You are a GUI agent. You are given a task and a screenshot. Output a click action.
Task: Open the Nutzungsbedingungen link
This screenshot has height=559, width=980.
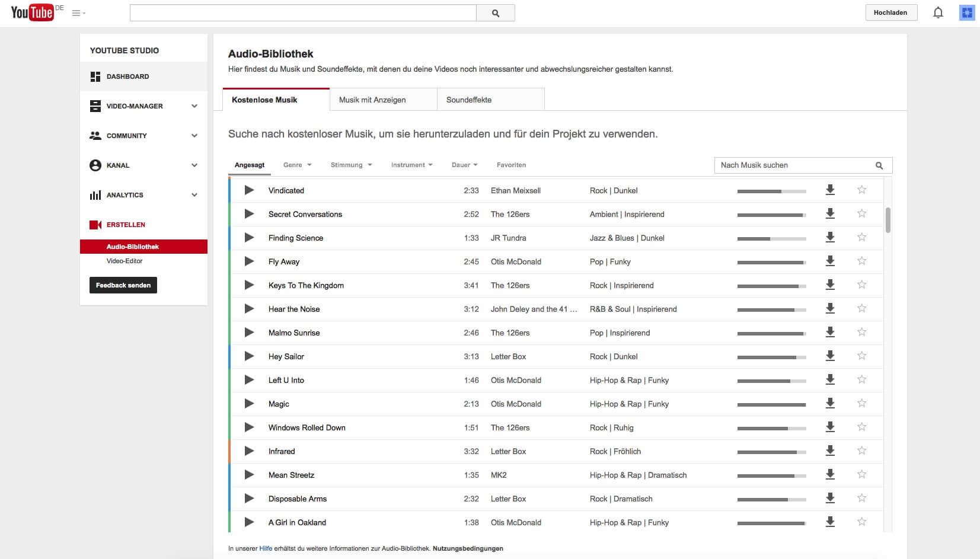468,548
